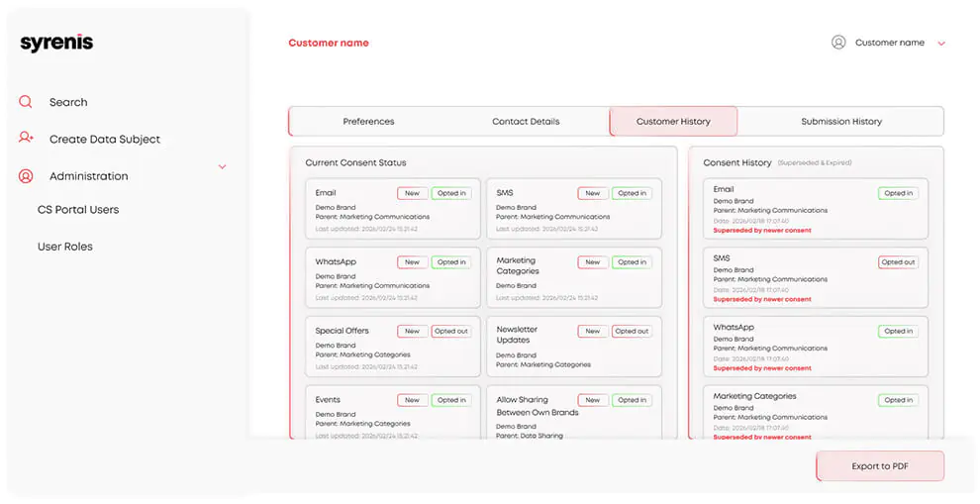Click Customer name text beside profile avatar
980x504 pixels.
pos(889,43)
